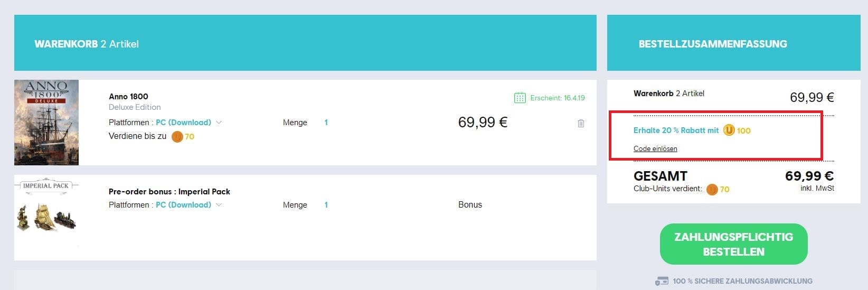Click the quantity value for Imperial Pack
Screen dimensions: 868x290
tap(326, 205)
